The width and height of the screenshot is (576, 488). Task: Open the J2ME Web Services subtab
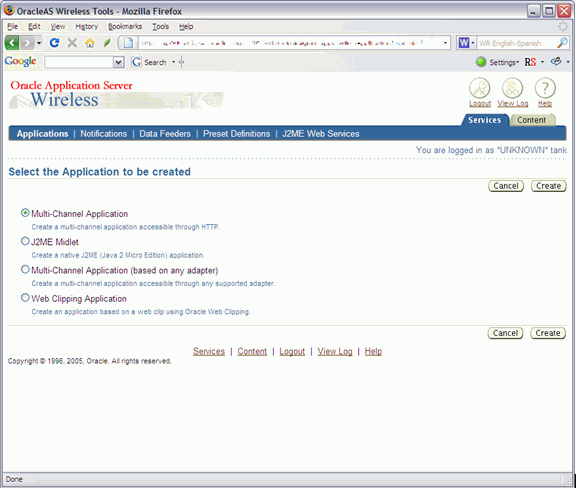(321, 134)
